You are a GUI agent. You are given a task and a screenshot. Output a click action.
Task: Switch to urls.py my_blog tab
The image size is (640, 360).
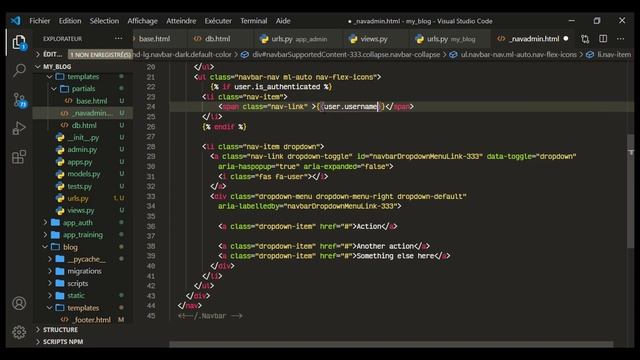(x=451, y=39)
